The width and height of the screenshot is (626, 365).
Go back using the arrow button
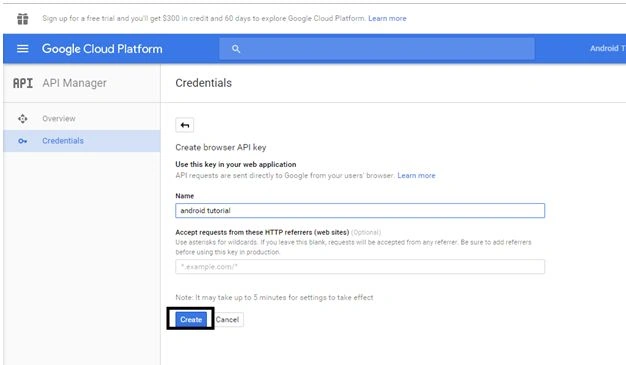[184, 125]
